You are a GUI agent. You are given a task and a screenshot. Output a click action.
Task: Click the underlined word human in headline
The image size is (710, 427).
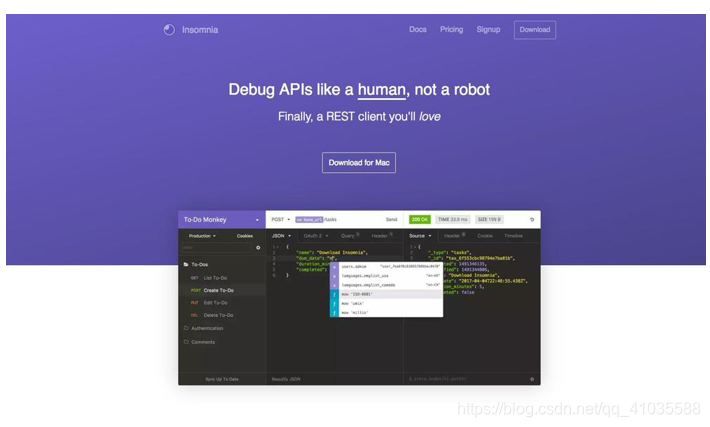click(382, 90)
